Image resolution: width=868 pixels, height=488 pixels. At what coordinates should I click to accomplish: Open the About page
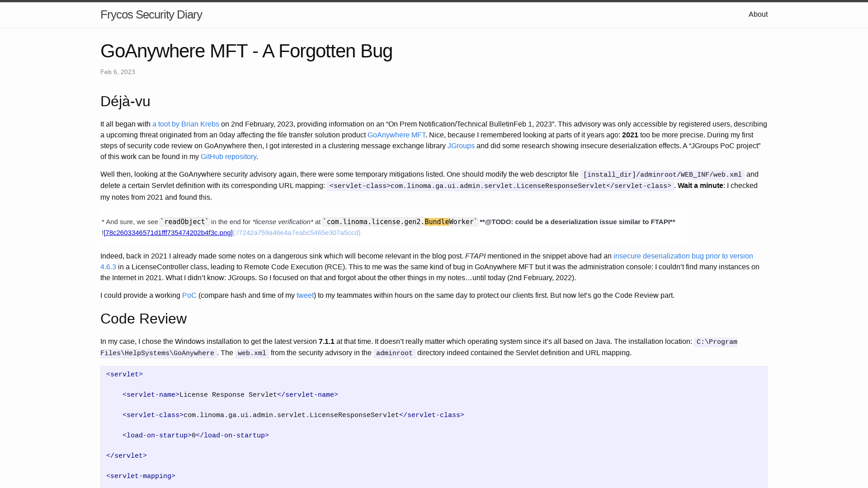click(758, 14)
